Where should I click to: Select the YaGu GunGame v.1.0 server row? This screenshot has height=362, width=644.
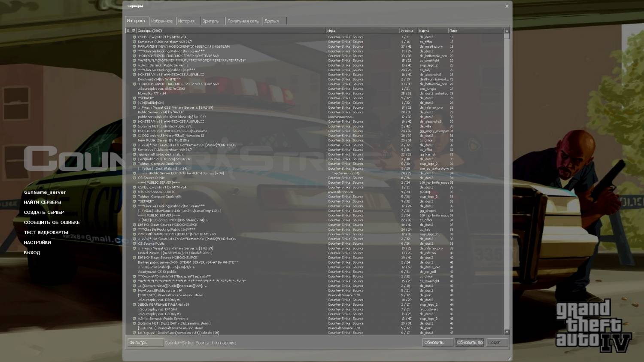tap(315, 211)
